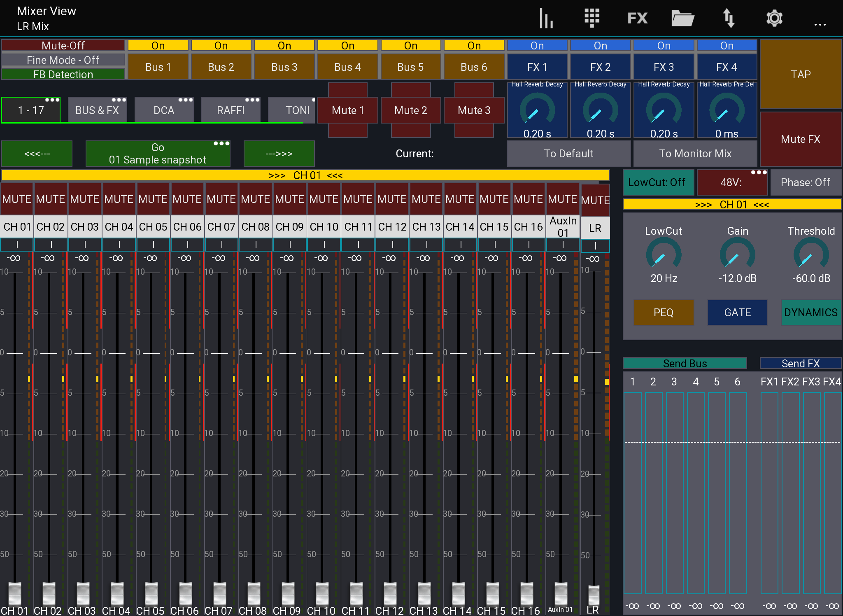Toggle the On switch above Bus 1
Image resolution: width=843 pixels, height=616 pixels.
coord(158,45)
